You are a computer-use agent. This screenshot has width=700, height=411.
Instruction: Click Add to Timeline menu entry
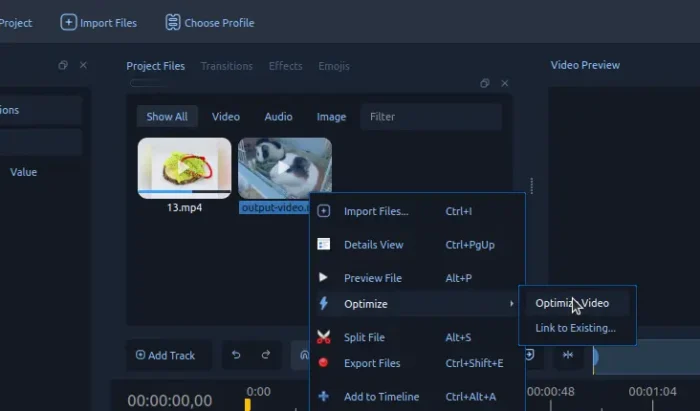[x=381, y=397]
